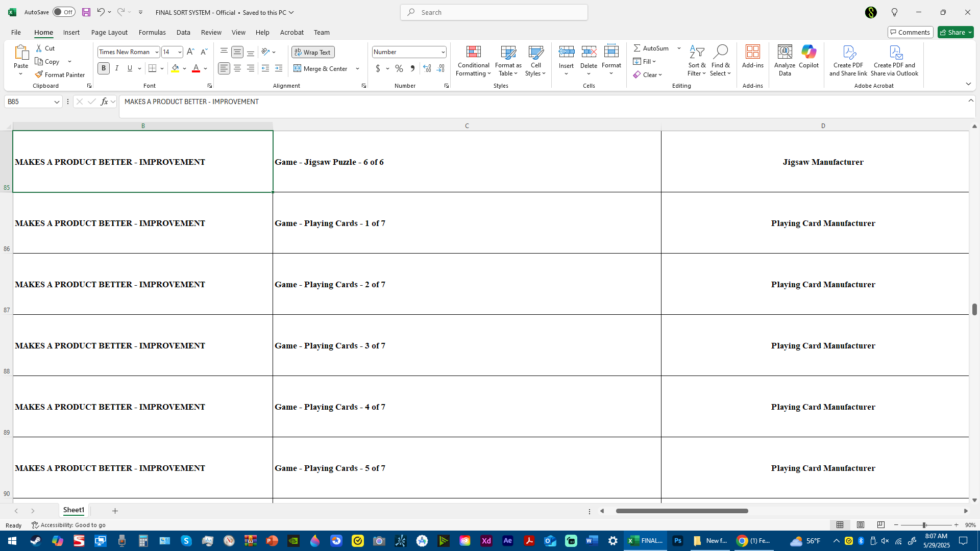Click the Share button
Screen dimensions: 980x551
click(x=952, y=32)
